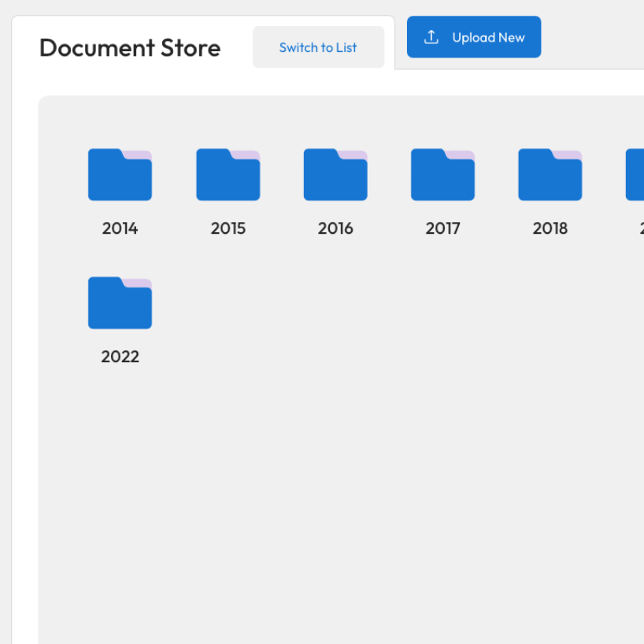Click the upload arrow icon
This screenshot has height=644, width=644.
(431, 37)
